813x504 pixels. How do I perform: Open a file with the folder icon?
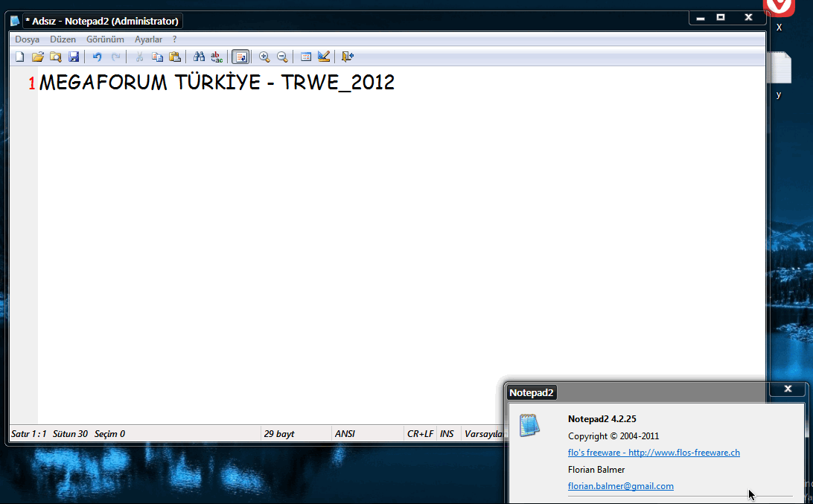click(37, 57)
